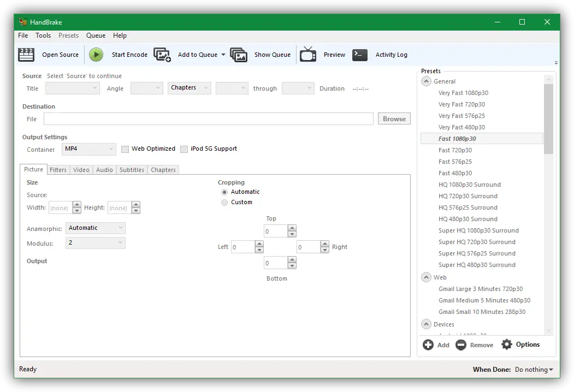Image resolution: width=574 pixels, height=392 pixels.
Task: Switch to the Chapters tab
Action: (163, 170)
